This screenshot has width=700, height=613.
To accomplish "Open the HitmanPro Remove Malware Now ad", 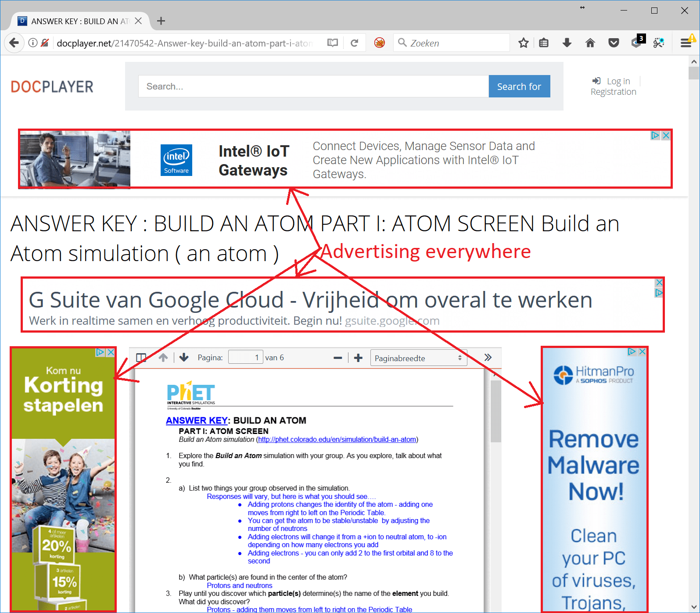I will click(594, 479).
